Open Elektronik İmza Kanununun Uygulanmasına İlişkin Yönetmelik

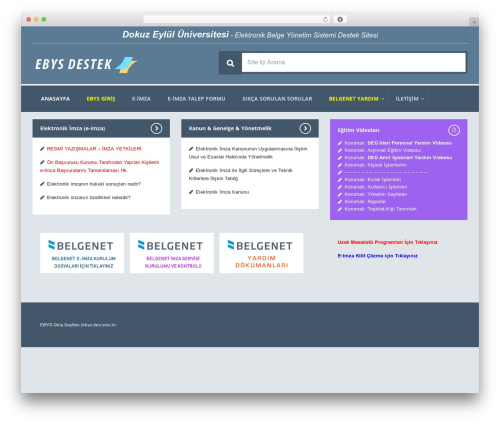click(x=248, y=153)
